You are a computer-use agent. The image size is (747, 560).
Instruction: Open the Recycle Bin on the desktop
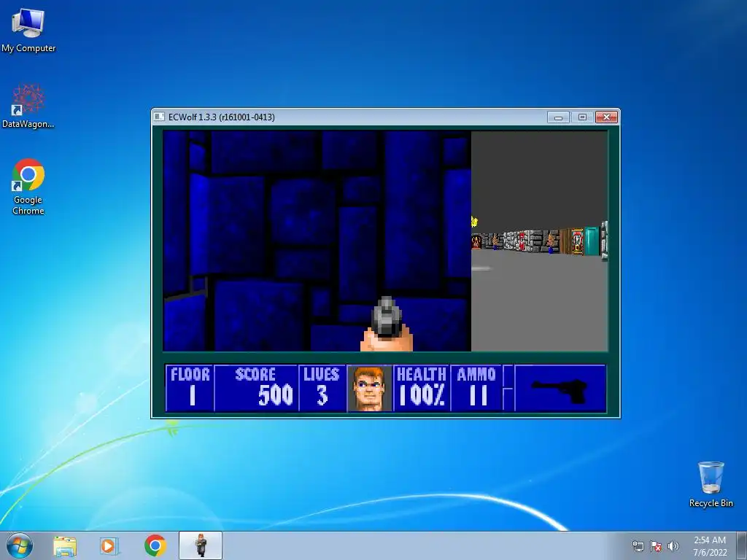(711, 484)
